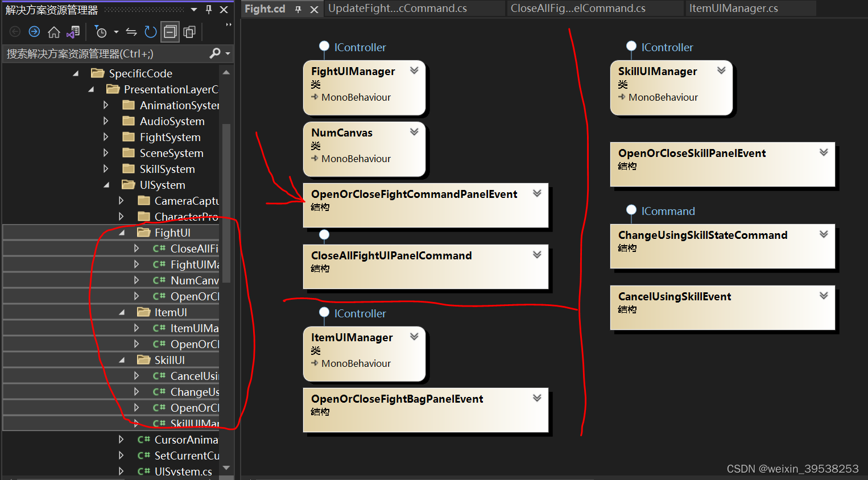Expand OpenOrCloseFightBagPanelEvent struct chevron
This screenshot has width=868, height=480.
[537, 398]
